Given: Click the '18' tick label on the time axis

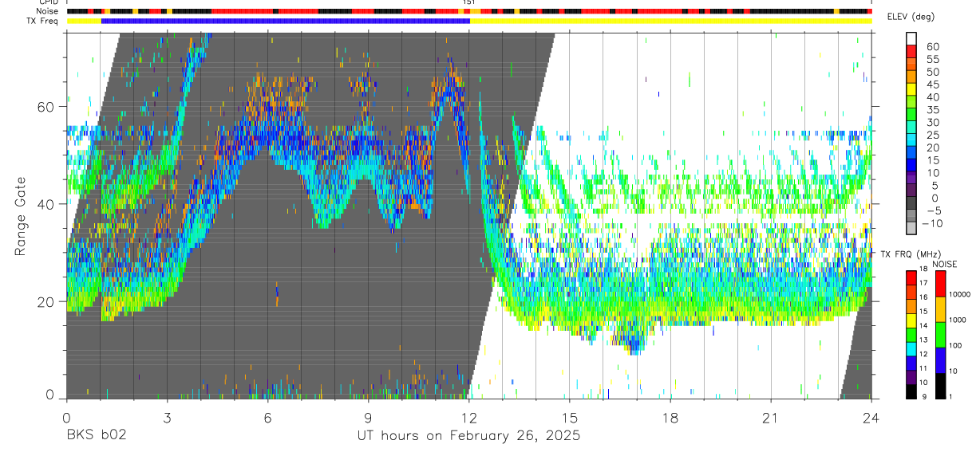Looking at the screenshot, I should click(670, 417).
